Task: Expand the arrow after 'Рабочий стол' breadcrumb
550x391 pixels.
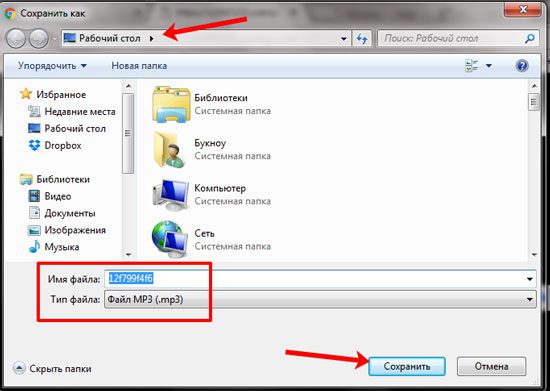Action: (x=152, y=38)
